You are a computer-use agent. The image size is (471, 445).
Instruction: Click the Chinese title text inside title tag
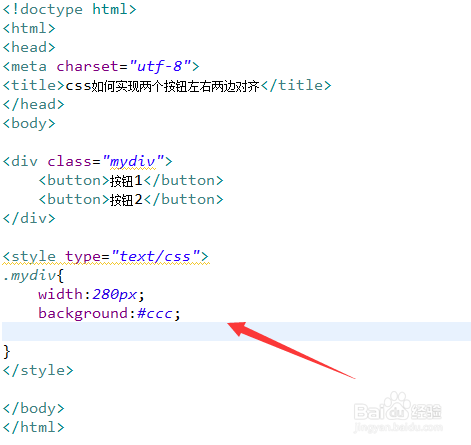[162, 86]
